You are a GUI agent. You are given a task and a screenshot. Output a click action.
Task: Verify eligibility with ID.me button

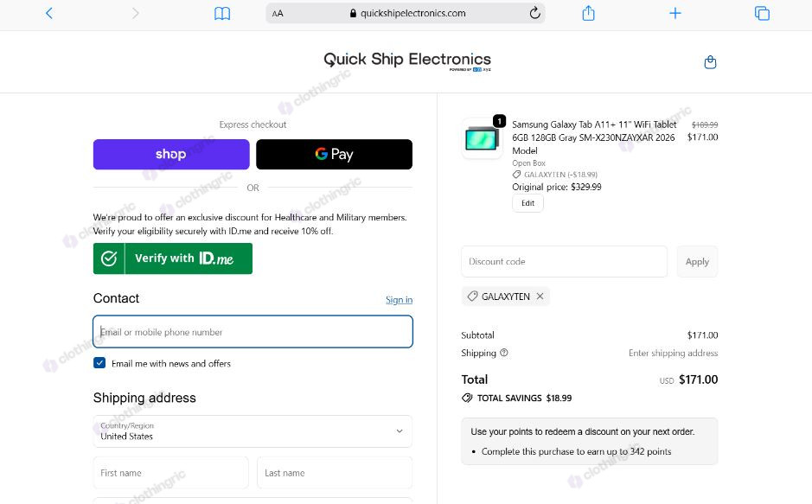pyautogui.click(x=173, y=258)
